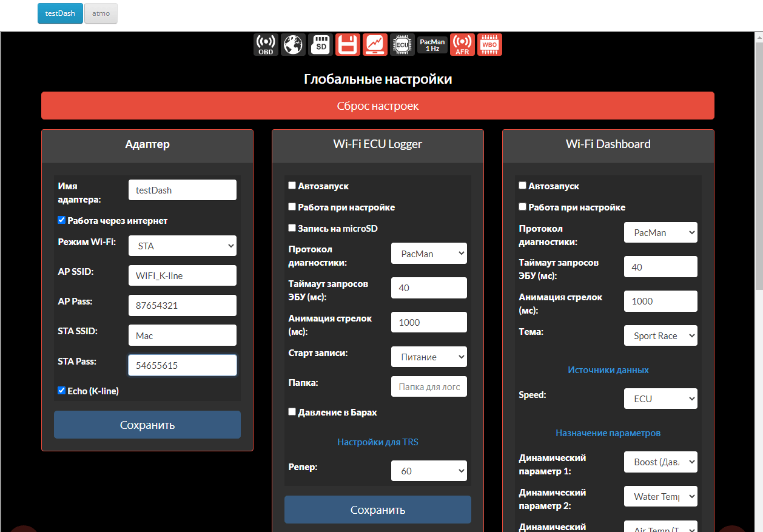763x532 pixels.
Task: Click the SD card icon
Action: (321, 45)
